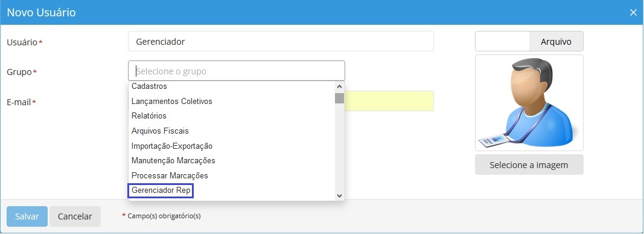This screenshot has width=644, height=234.
Task: Save the new user with Salvar
Action: 27,216
